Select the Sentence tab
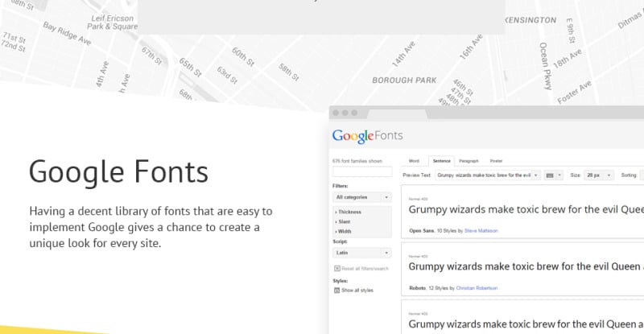The image size is (644, 334). 441,161
